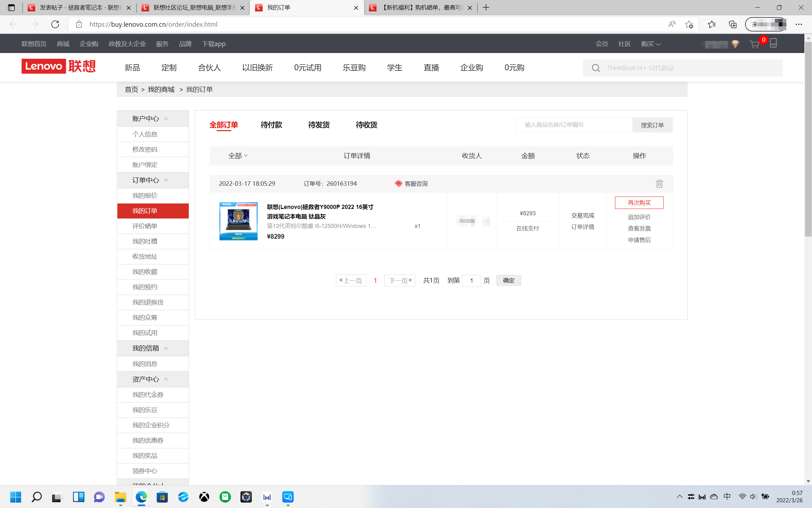Viewport: 812px width, 508px height.
Task: Open browser Favorites list icon
Action: click(711, 24)
